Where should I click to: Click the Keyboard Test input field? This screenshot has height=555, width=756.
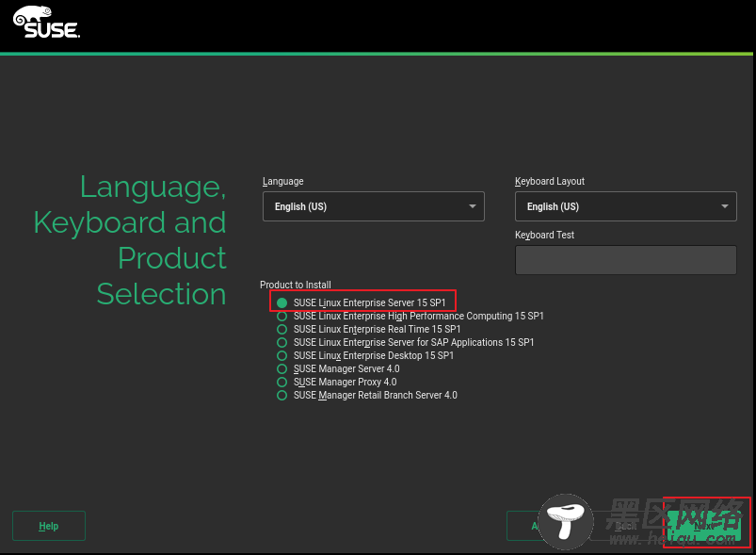click(626, 260)
